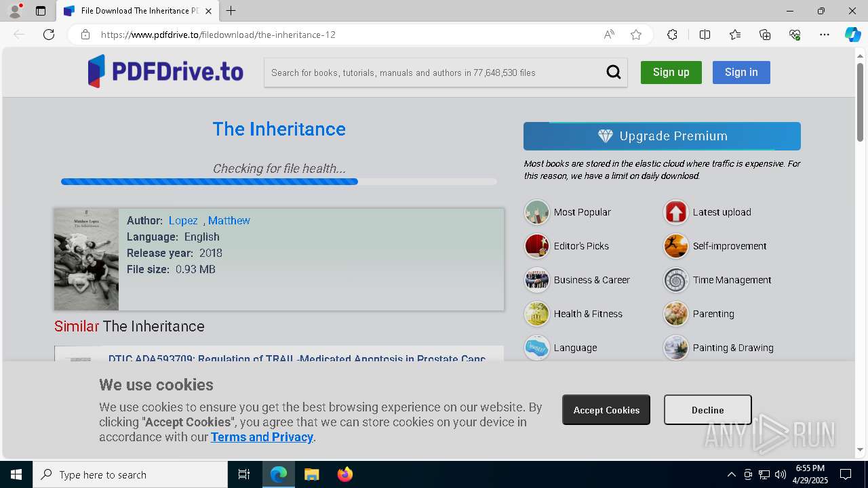This screenshot has width=868, height=488.
Task: Open The Inheritance title link
Action: coord(279,129)
